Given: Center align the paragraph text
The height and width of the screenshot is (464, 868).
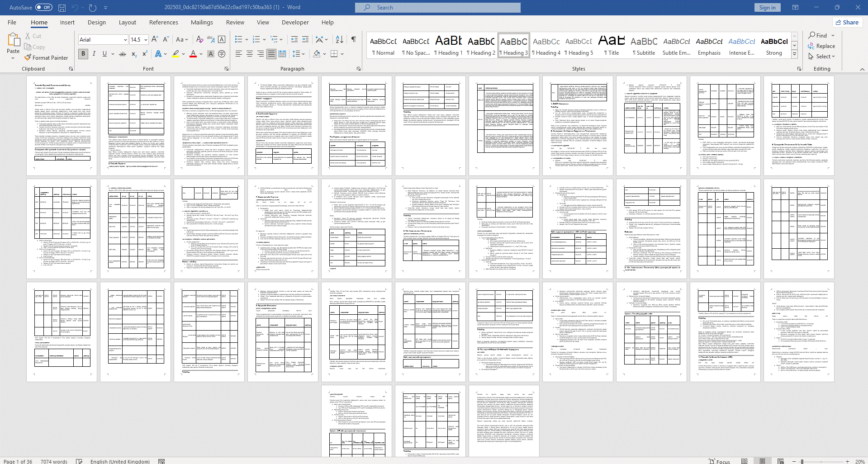Looking at the screenshot, I should [249, 54].
